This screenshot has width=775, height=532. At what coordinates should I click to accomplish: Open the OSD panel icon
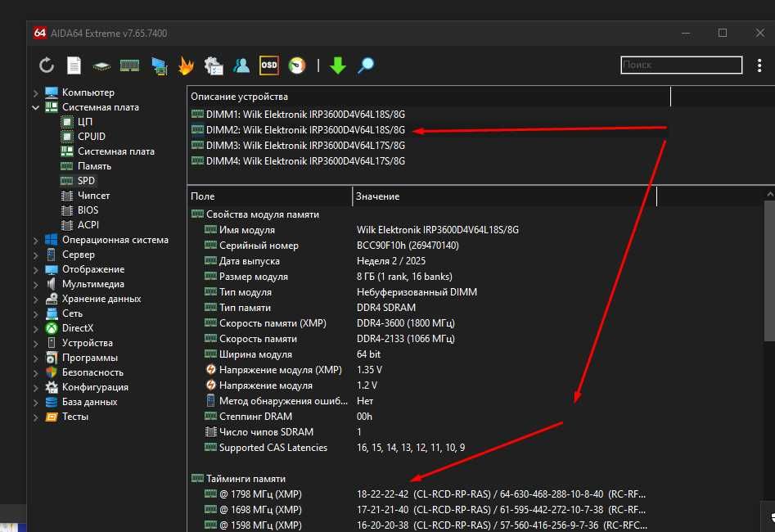tap(269, 65)
